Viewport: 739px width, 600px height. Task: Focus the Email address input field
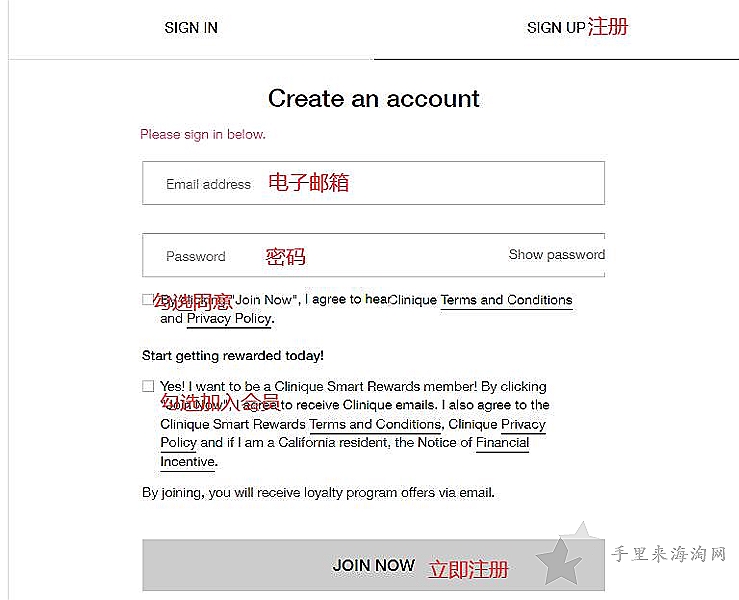[373, 183]
